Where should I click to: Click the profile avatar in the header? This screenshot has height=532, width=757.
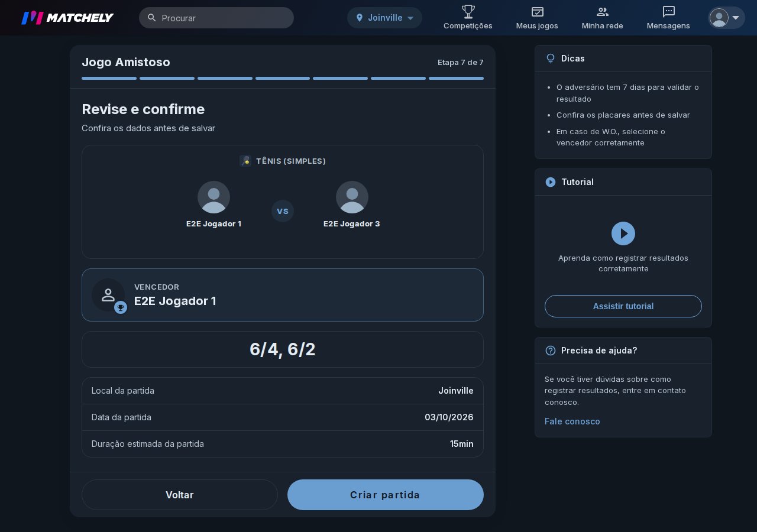(719, 18)
